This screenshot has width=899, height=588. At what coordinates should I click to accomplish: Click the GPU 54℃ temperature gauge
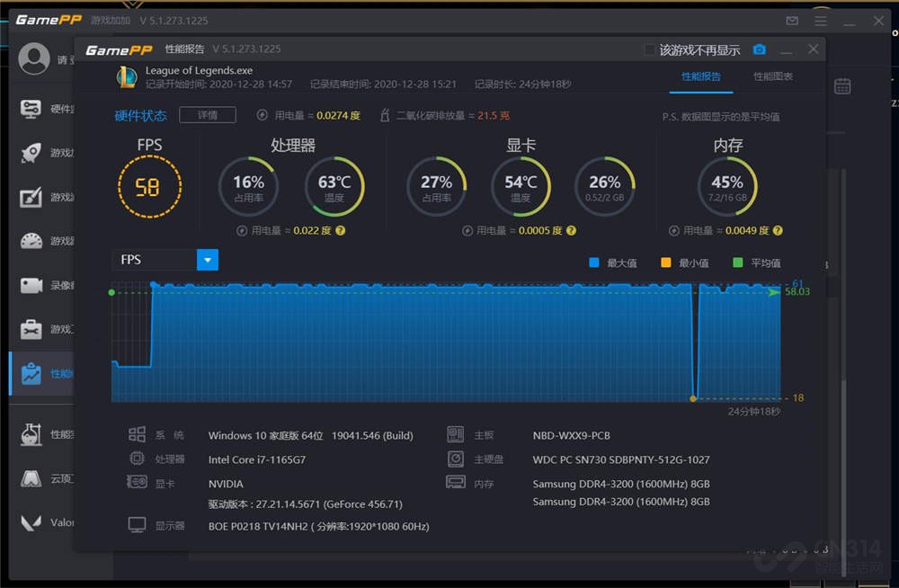[x=521, y=186]
